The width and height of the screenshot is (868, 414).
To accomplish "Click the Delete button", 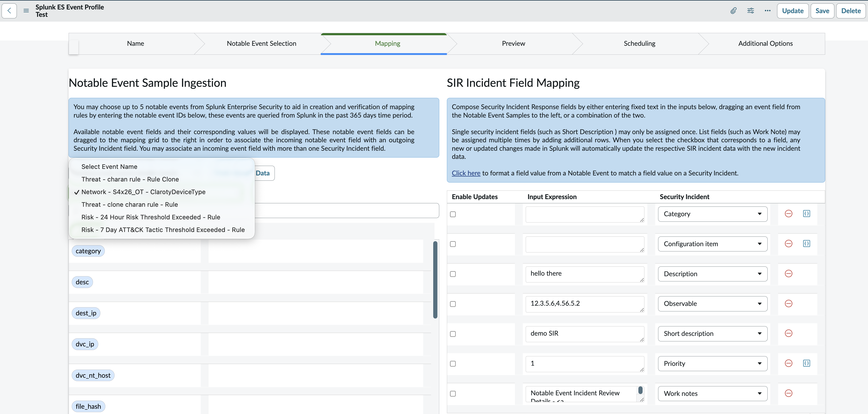I will coord(851,11).
